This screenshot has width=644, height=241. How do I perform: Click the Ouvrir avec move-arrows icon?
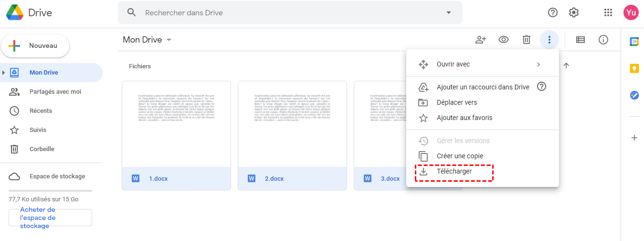click(x=423, y=64)
